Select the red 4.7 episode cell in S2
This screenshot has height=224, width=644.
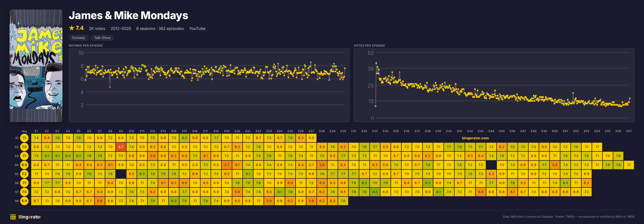pyautogui.click(x=121, y=147)
